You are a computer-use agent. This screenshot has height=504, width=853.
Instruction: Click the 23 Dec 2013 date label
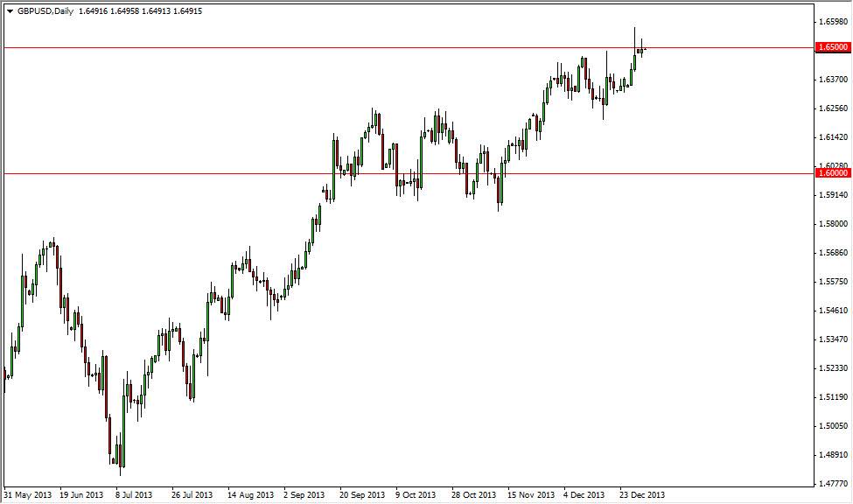tap(642, 494)
